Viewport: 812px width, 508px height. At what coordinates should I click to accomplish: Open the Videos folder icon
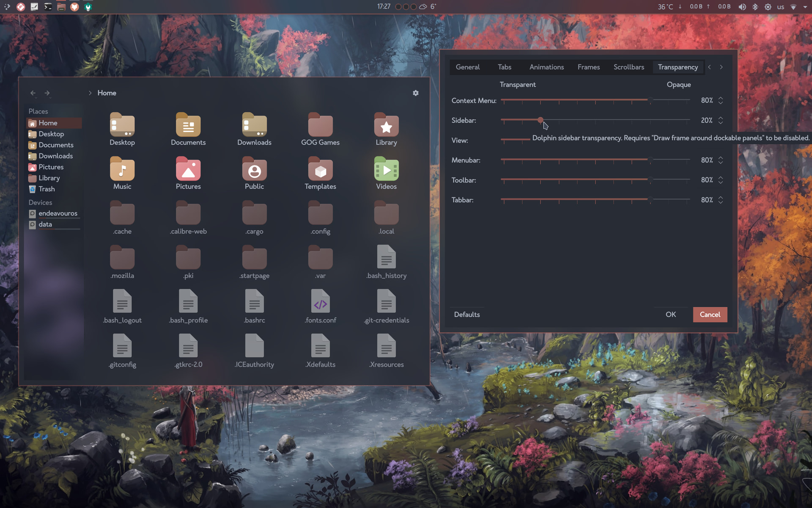click(x=386, y=170)
